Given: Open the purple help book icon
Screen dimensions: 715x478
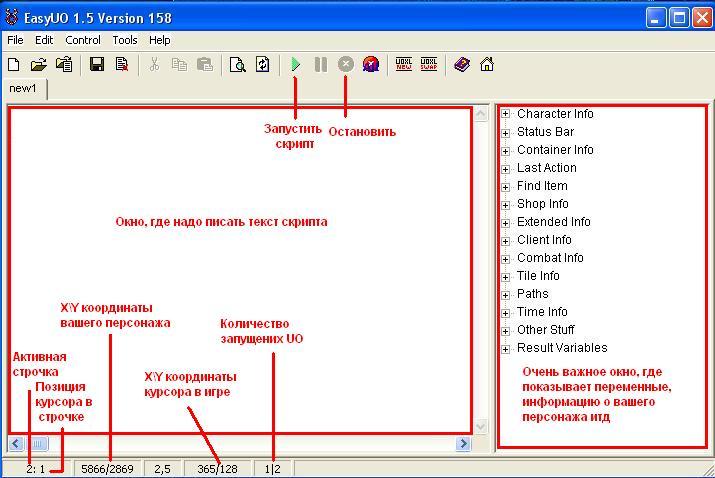Looking at the screenshot, I should coord(462,65).
